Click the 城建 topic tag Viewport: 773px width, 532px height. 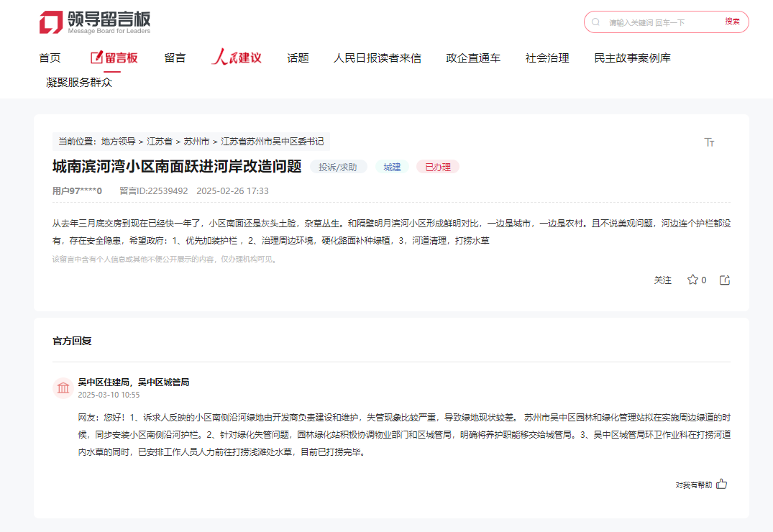click(392, 166)
